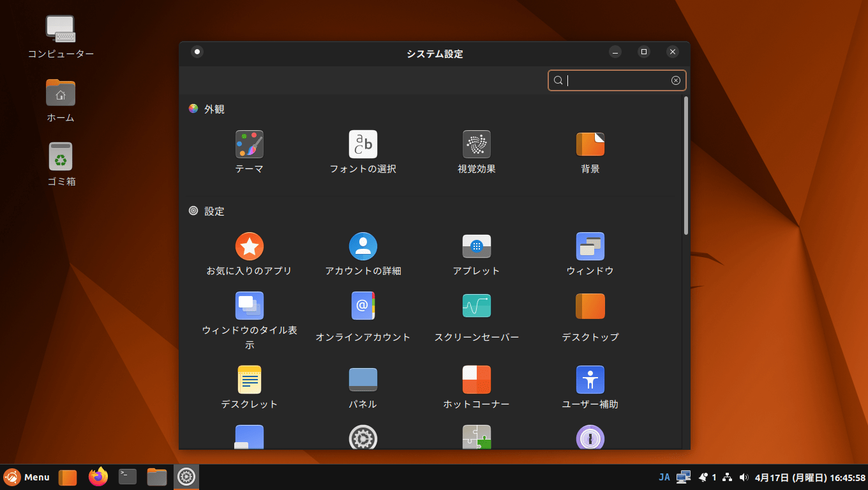The width and height of the screenshot is (868, 490).
Task: Open the デスクレット desklets settings
Action: pos(249,380)
